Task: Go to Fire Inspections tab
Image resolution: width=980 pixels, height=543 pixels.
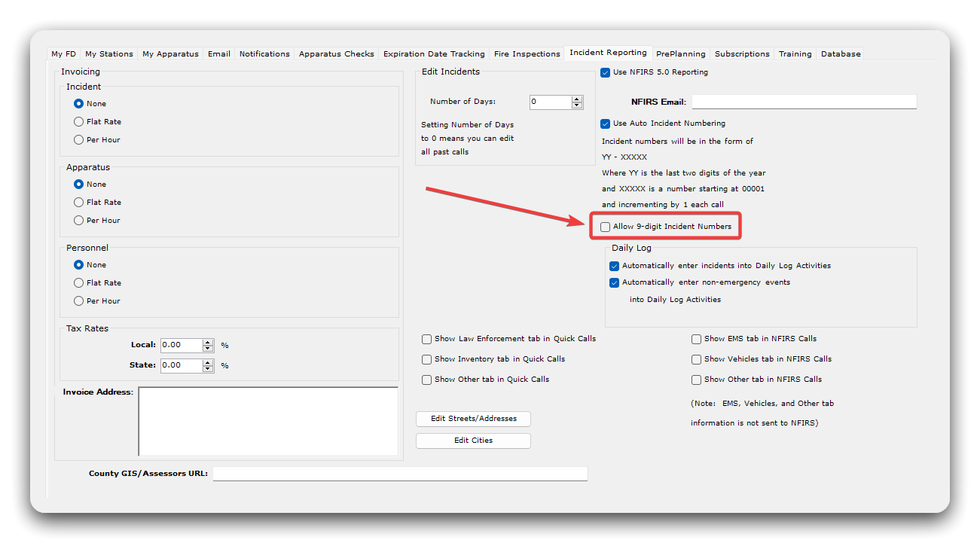Action: click(527, 54)
